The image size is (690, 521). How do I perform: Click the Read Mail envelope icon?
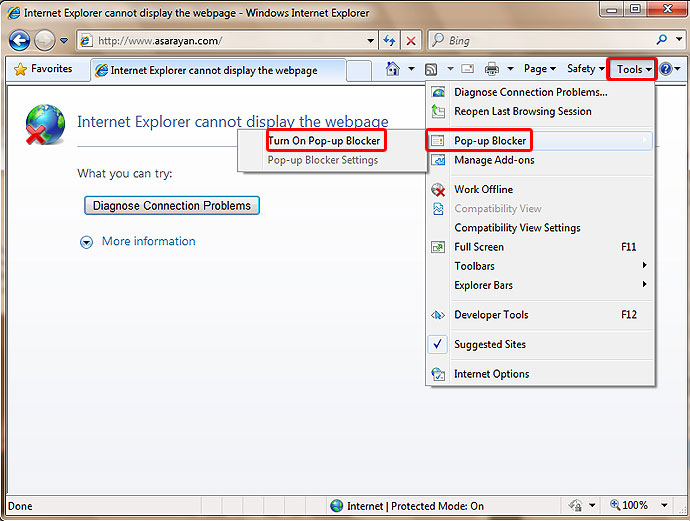tap(467, 69)
